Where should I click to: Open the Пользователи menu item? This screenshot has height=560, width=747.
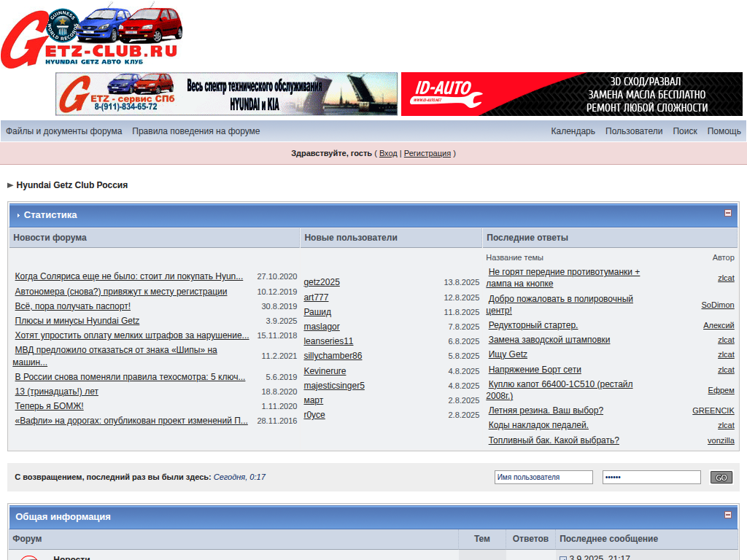click(633, 131)
